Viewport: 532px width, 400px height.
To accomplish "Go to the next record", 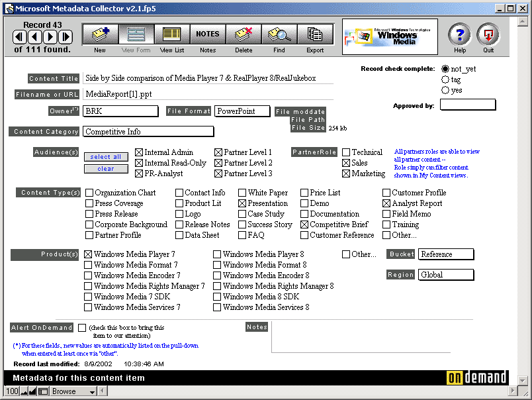I will pyautogui.click(x=50, y=36).
